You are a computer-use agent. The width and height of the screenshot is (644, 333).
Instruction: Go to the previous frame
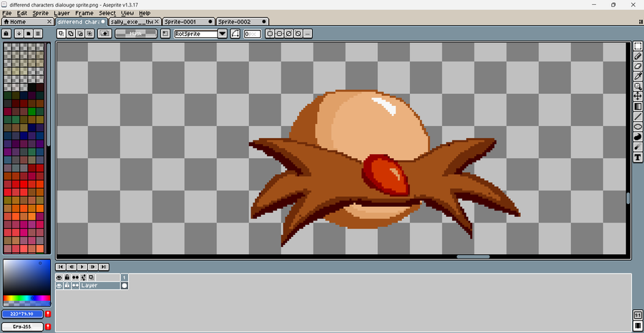[72, 267]
